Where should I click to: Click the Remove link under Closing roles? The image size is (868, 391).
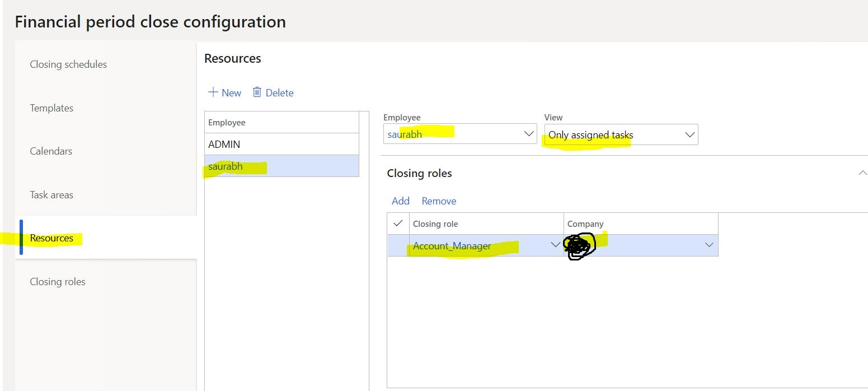[x=439, y=201]
